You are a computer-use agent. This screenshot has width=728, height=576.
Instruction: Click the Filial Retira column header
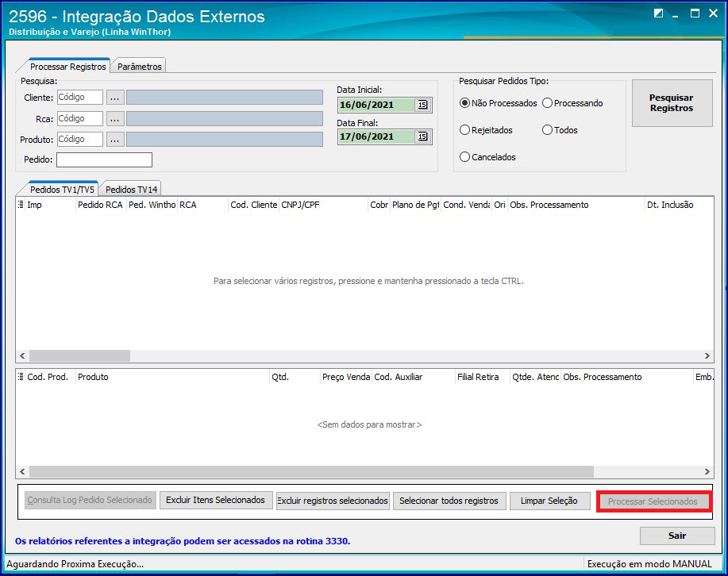pos(483,377)
